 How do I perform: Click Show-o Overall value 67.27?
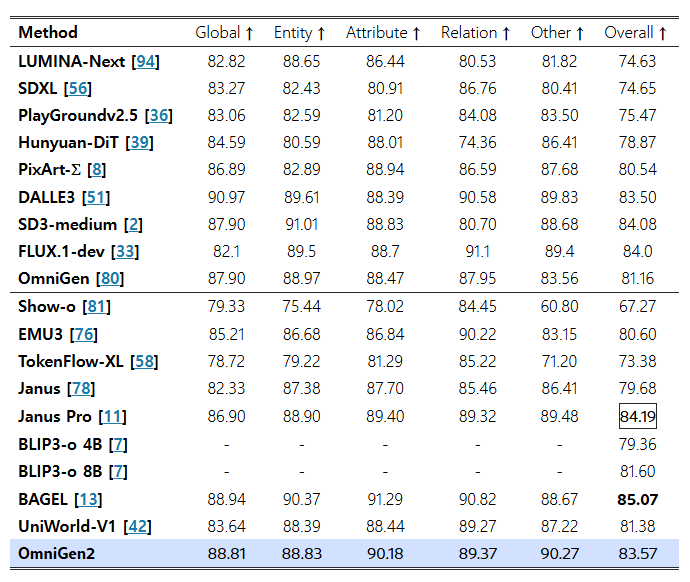point(638,306)
